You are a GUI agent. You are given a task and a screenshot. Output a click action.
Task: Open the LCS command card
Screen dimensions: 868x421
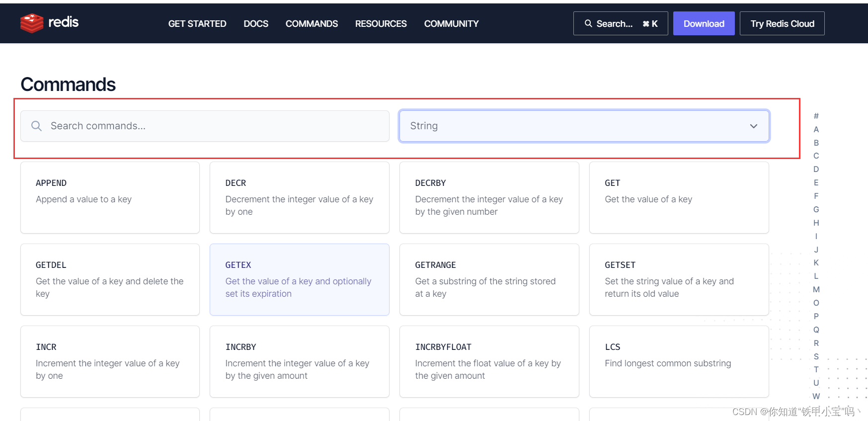[679, 361]
